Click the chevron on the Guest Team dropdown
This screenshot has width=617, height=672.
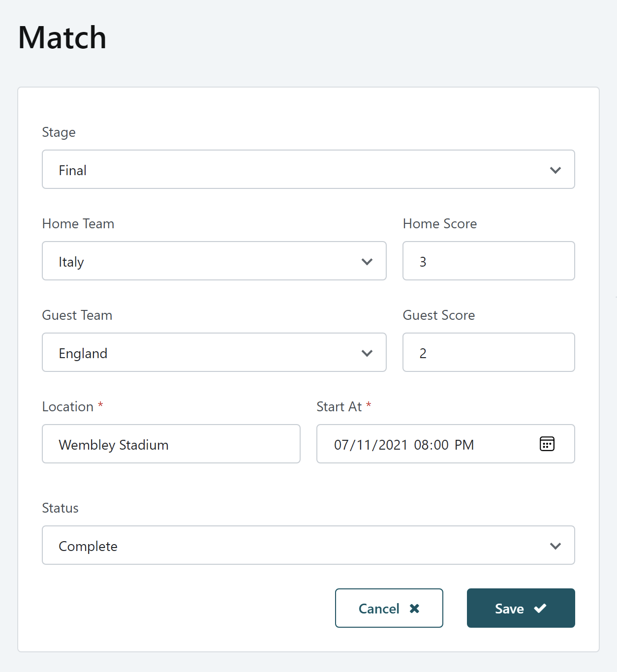pyautogui.click(x=367, y=353)
